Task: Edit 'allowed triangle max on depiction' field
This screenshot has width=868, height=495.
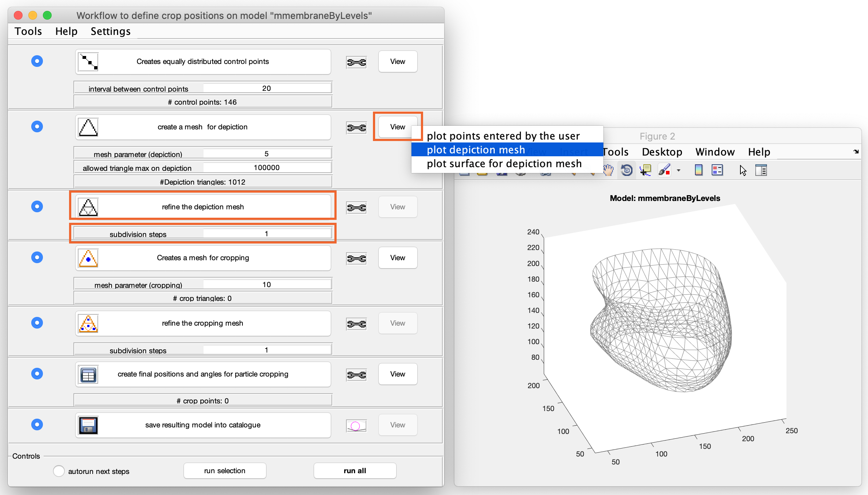Action: [x=267, y=168]
